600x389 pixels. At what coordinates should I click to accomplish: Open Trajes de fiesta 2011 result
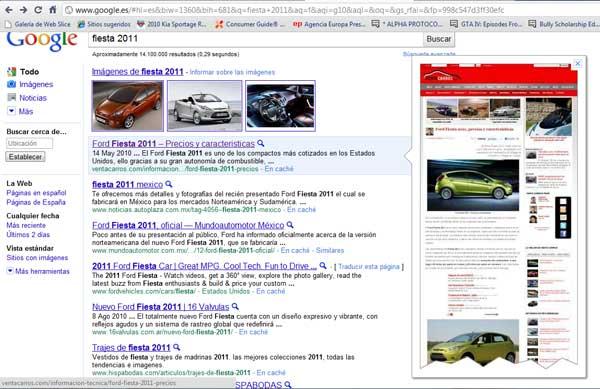(x=131, y=348)
